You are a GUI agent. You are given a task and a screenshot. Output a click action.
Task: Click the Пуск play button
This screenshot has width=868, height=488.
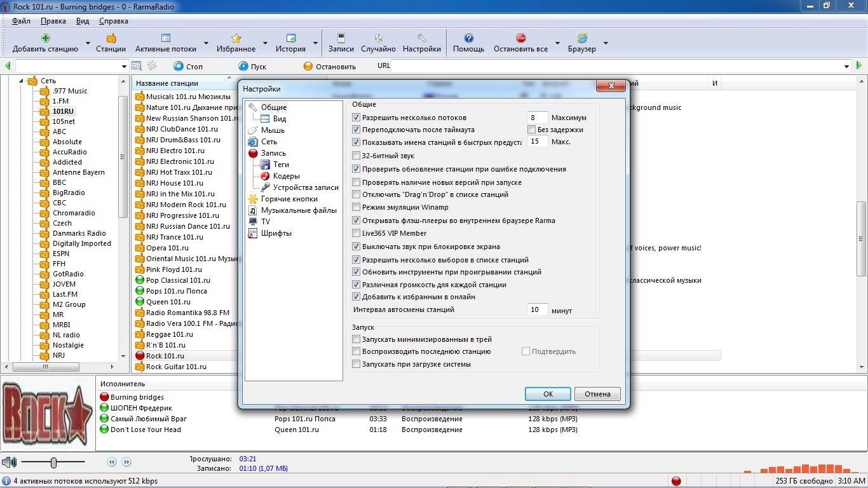coord(252,66)
